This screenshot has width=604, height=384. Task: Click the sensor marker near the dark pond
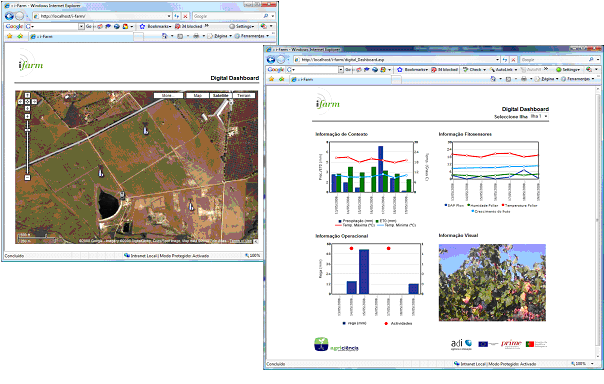click(122, 195)
